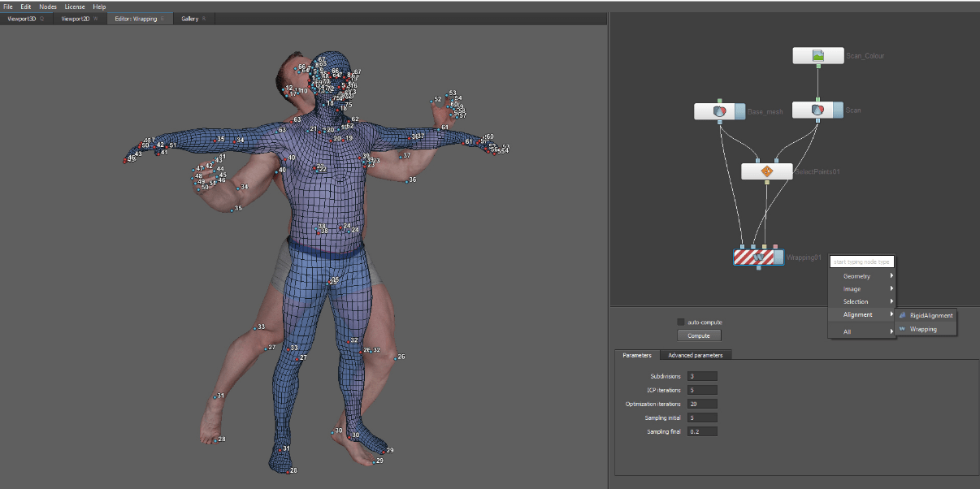980x489 pixels.
Task: Open the Parameters tab
Action: pyautogui.click(x=637, y=355)
